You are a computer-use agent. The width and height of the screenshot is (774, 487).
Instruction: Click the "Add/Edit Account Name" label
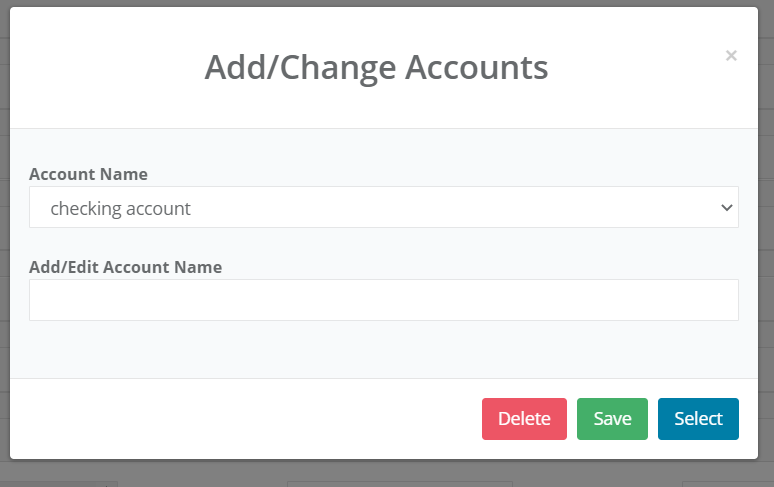click(125, 267)
